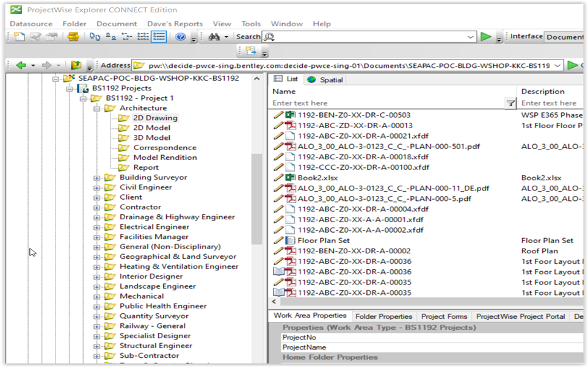588x367 pixels.
Task: Sort by the Description column header
Action: coord(551,92)
